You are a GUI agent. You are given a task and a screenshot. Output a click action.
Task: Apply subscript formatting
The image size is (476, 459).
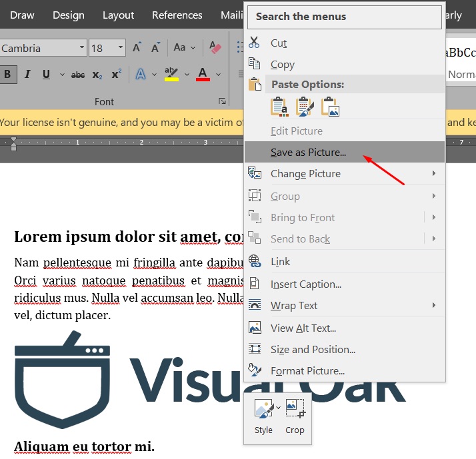coord(97,75)
